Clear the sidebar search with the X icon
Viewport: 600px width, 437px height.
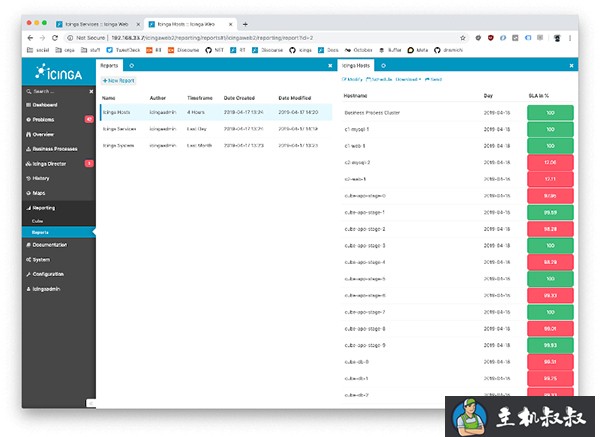pos(91,91)
